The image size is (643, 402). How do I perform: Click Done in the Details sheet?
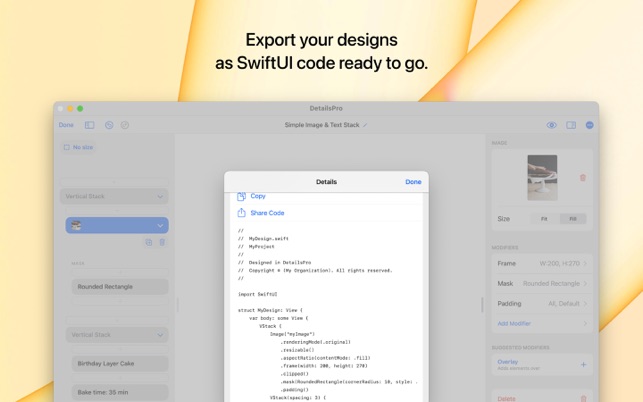[413, 182]
